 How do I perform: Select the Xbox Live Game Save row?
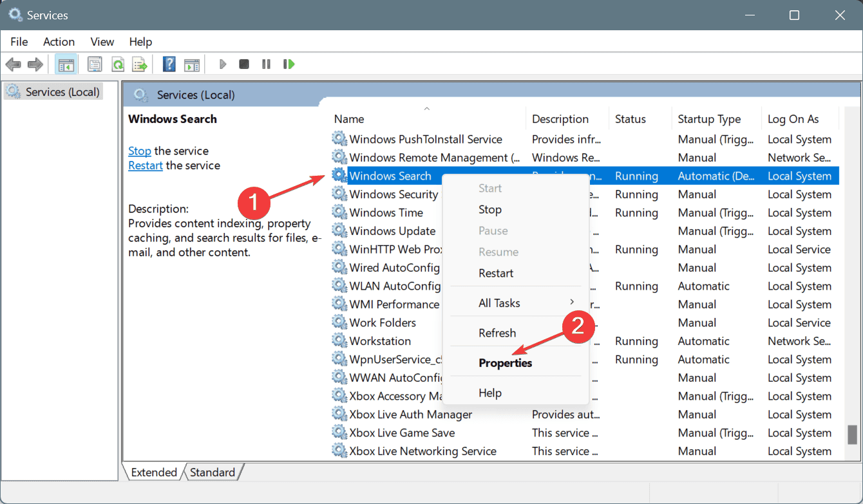point(584,433)
